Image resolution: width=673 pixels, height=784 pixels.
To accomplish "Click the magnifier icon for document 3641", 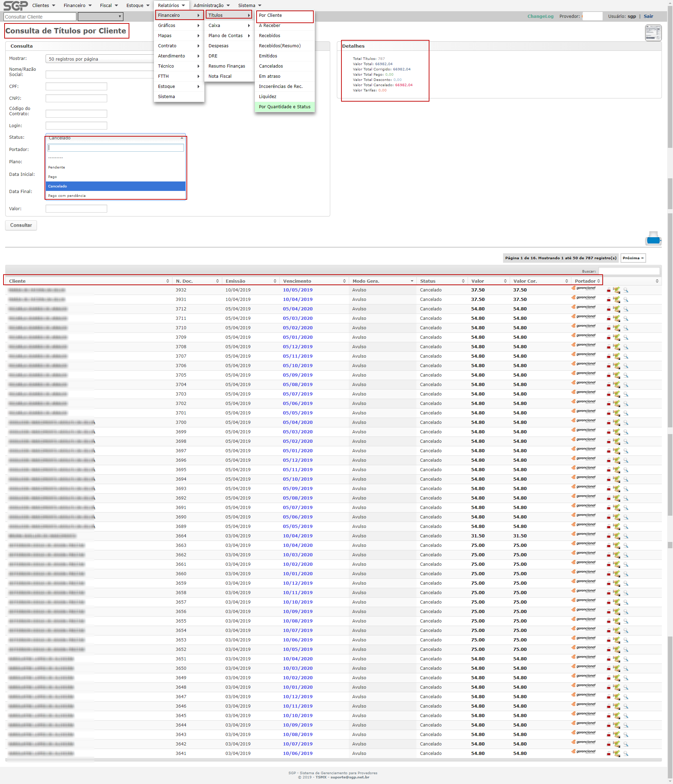I will point(626,754).
